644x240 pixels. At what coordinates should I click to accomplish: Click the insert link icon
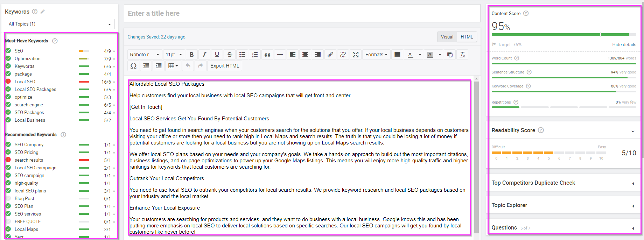pyautogui.click(x=330, y=55)
